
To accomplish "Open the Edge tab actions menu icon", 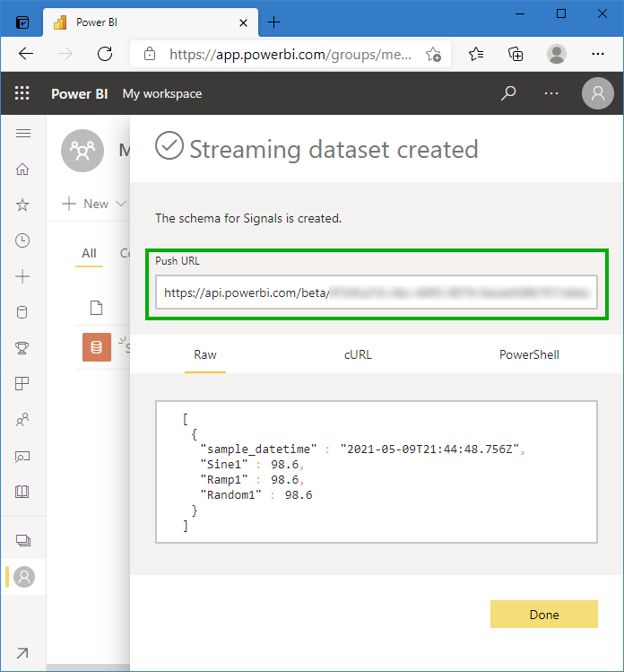I will click(22, 22).
